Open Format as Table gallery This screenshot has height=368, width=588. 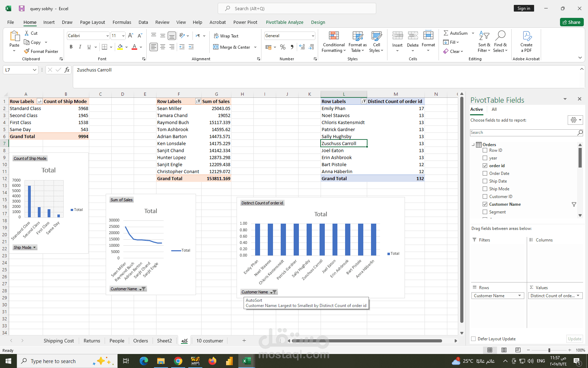click(x=358, y=42)
